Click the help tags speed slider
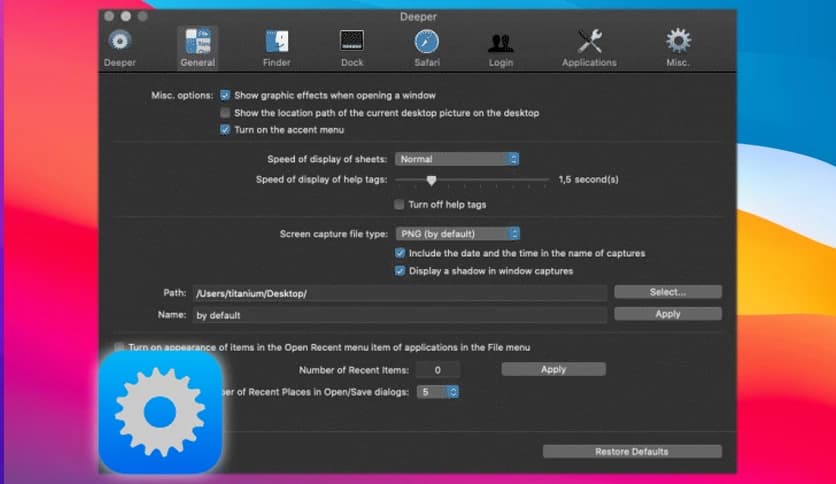This screenshot has height=484, width=836. (x=432, y=180)
